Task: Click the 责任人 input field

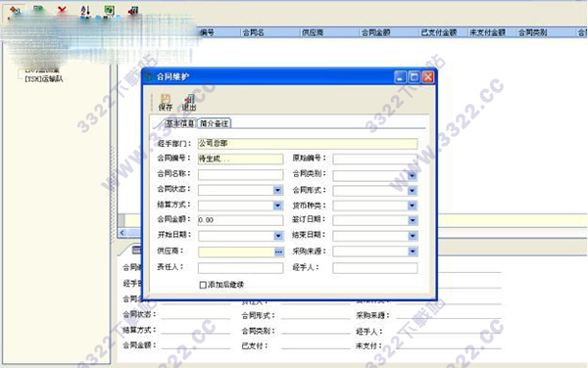Action: coord(240,267)
